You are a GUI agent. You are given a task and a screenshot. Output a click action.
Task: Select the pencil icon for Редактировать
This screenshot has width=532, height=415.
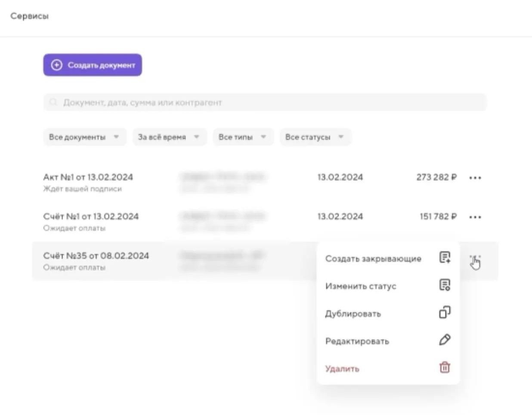point(445,341)
